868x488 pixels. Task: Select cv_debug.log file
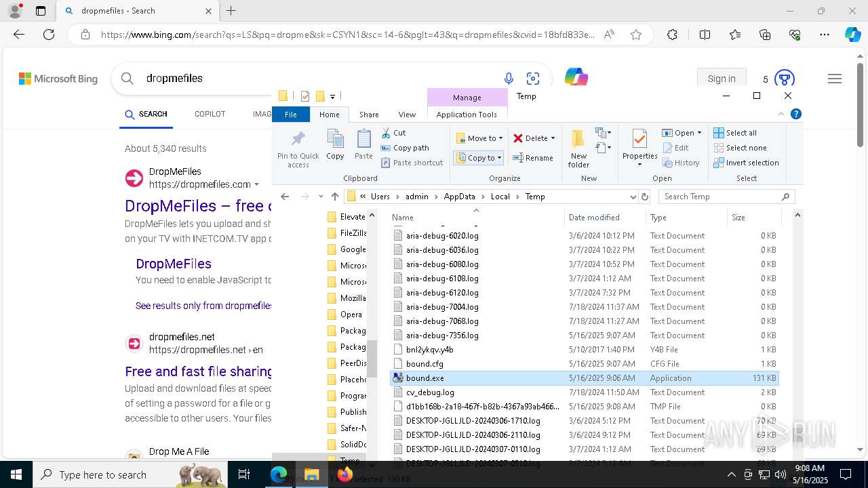point(584,392)
